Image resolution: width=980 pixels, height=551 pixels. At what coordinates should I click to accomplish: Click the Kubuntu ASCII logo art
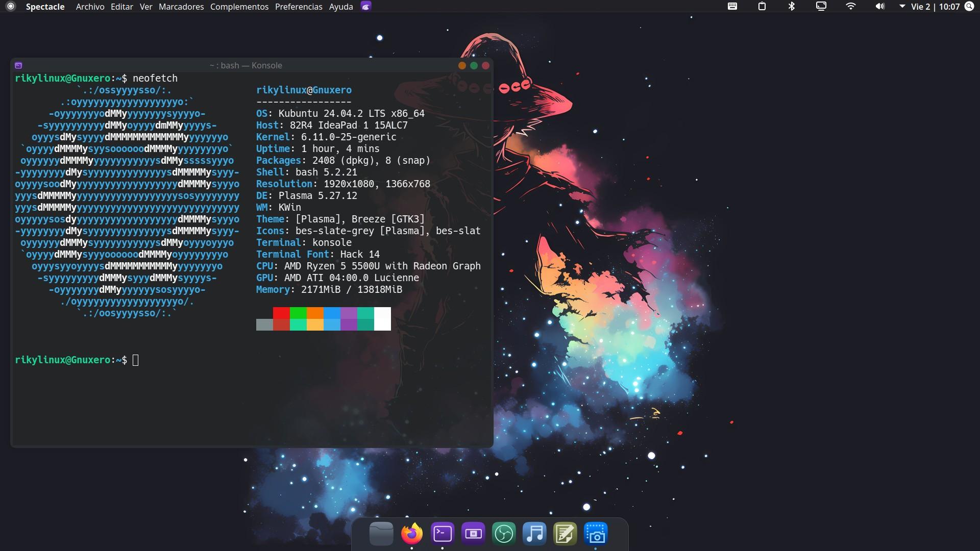tap(127, 202)
